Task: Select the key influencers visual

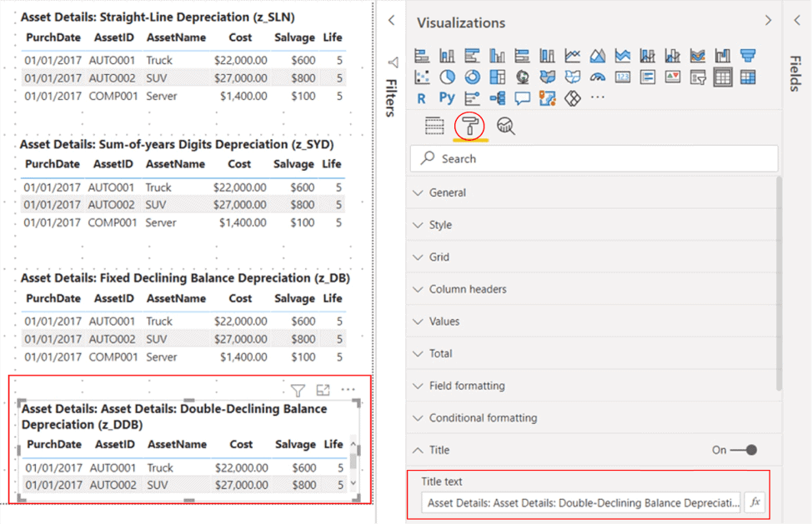Action: click(x=472, y=98)
